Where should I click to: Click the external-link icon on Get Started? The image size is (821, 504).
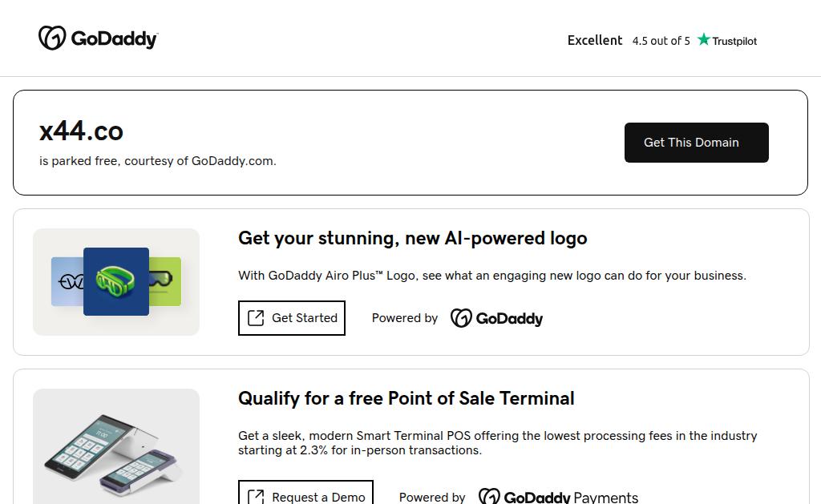256,318
